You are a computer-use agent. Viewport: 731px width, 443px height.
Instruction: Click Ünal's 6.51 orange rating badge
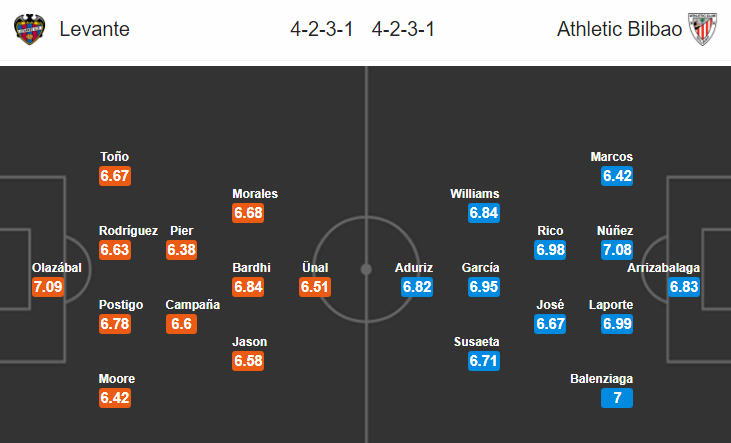pos(315,286)
